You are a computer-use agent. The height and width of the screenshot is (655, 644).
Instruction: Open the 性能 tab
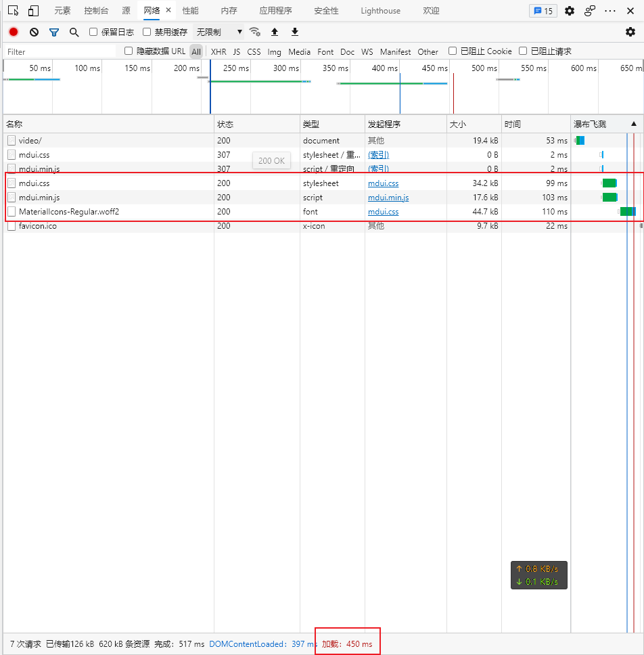tap(191, 11)
